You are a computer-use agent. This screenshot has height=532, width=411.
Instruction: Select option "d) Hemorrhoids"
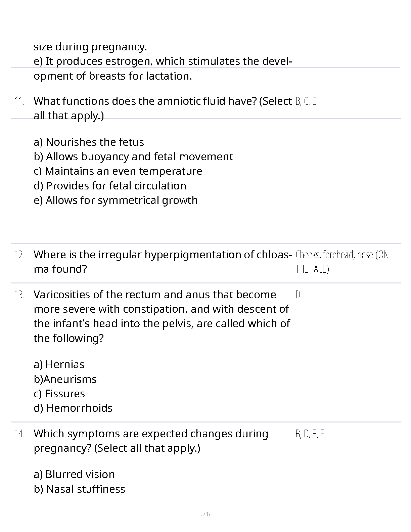click(73, 408)
